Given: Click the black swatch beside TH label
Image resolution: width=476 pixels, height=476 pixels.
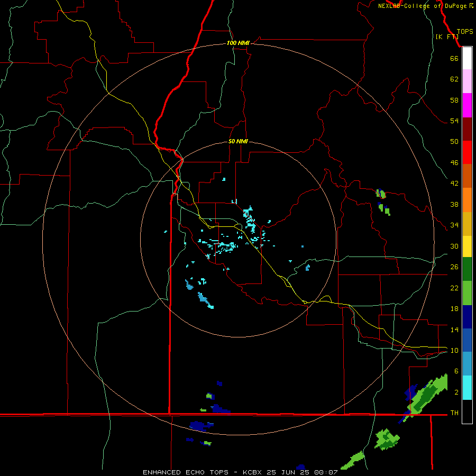Looking at the screenshot, I should click(467, 411).
